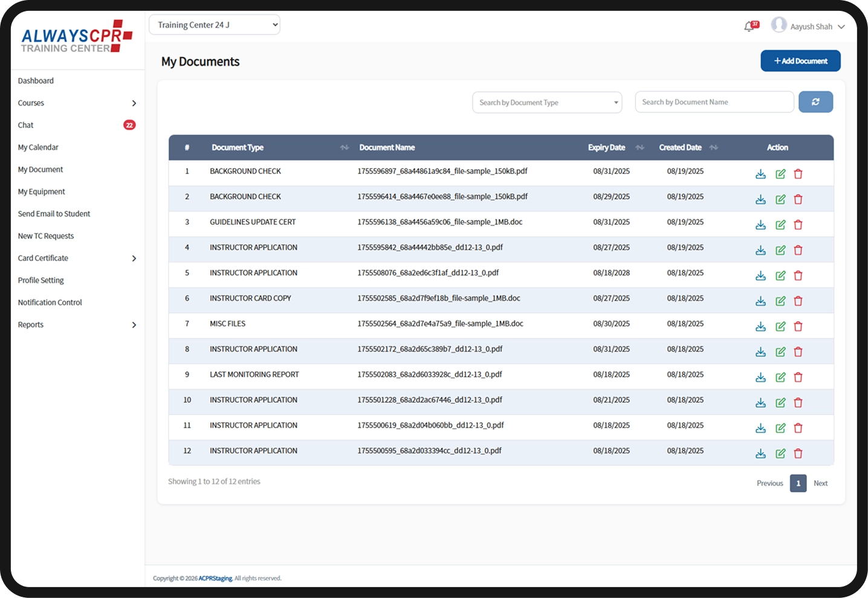The width and height of the screenshot is (868, 598).
Task: Delete the row 12 document
Action: coord(798,453)
